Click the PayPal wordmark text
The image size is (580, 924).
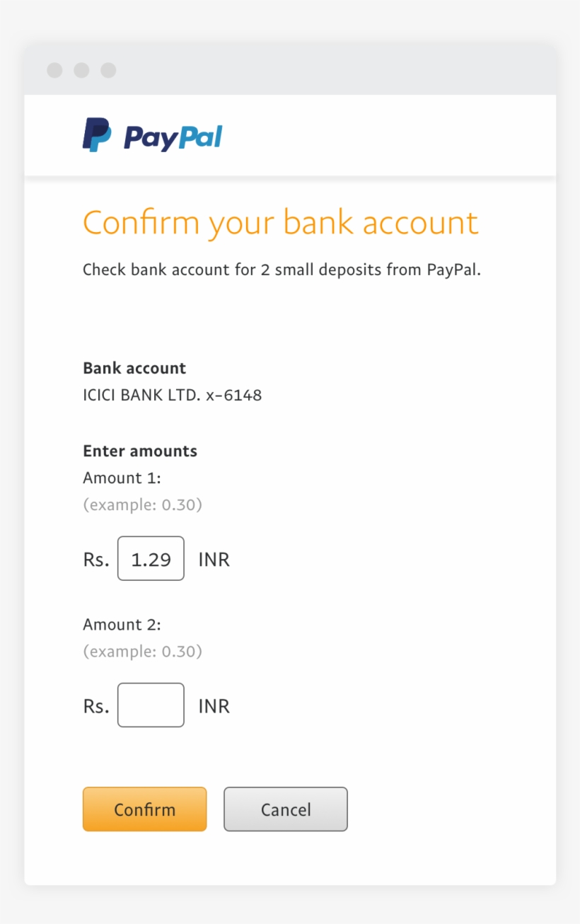tap(173, 137)
